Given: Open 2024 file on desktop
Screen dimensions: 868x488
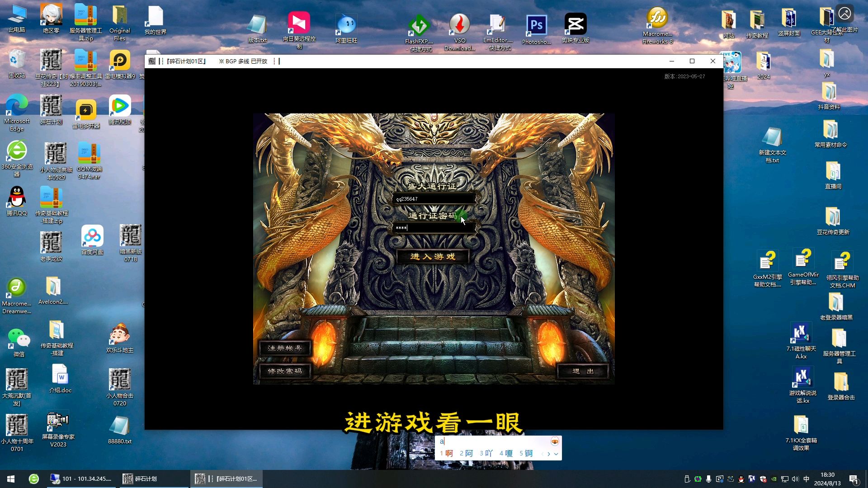Looking at the screenshot, I should (x=764, y=66).
